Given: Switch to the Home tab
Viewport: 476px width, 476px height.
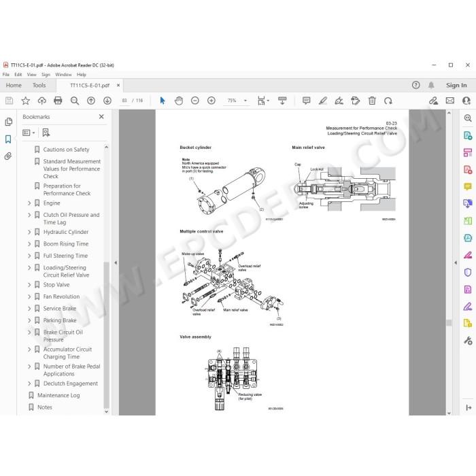Looking at the screenshot, I should (x=14, y=85).
